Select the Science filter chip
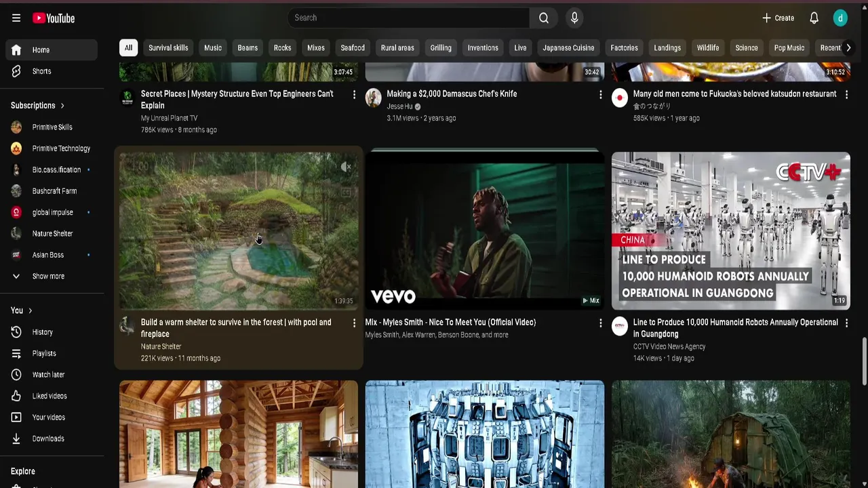Image resolution: width=868 pixels, height=488 pixels. pos(747,48)
